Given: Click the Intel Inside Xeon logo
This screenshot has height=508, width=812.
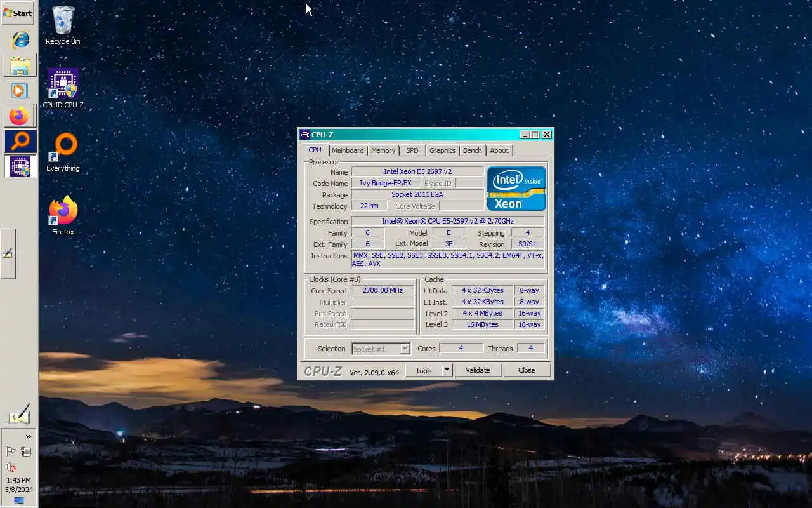Looking at the screenshot, I should coord(516,189).
